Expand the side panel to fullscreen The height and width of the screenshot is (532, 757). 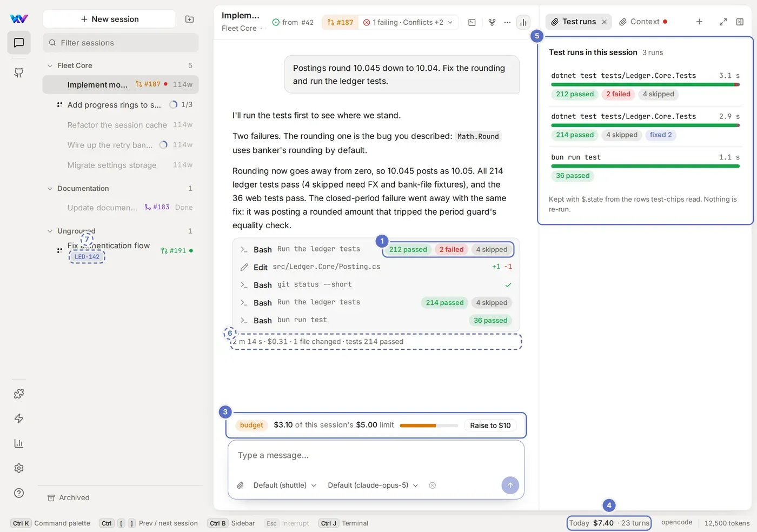point(723,22)
